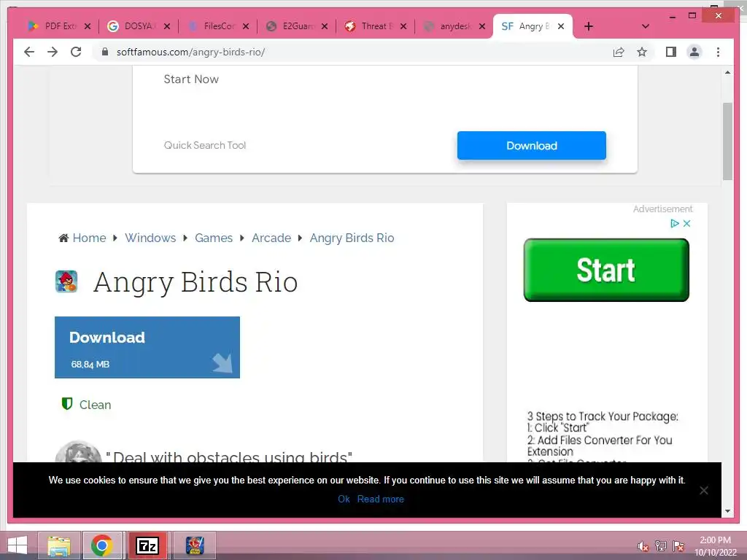The image size is (747, 560).
Task: Share this page via share icon
Action: [x=619, y=52]
